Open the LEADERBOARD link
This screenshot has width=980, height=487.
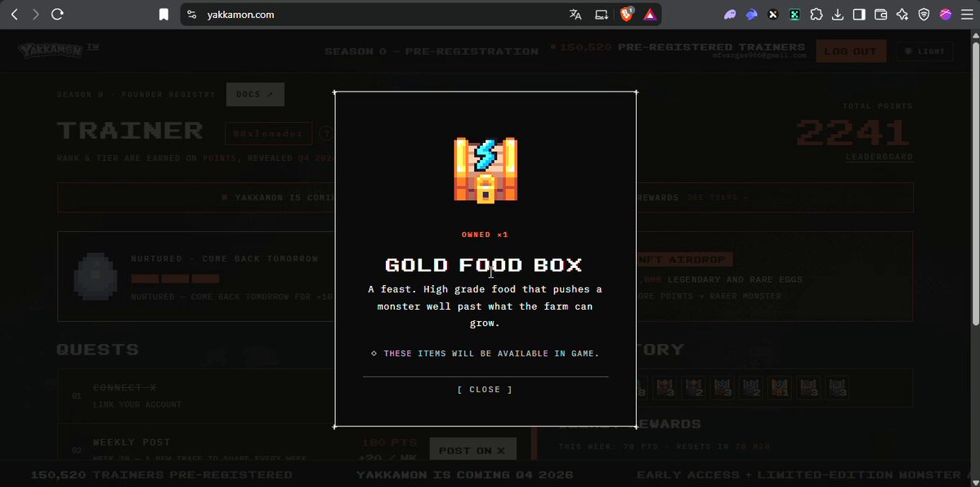tap(879, 157)
